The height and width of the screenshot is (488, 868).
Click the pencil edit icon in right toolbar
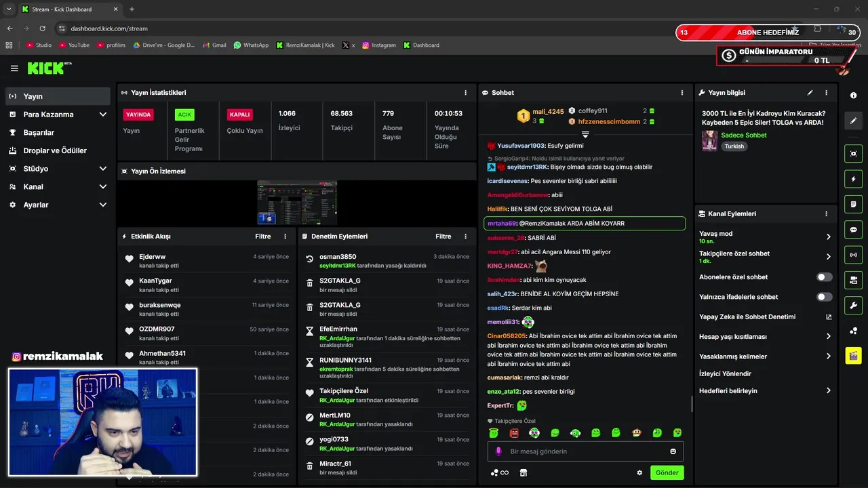point(853,121)
